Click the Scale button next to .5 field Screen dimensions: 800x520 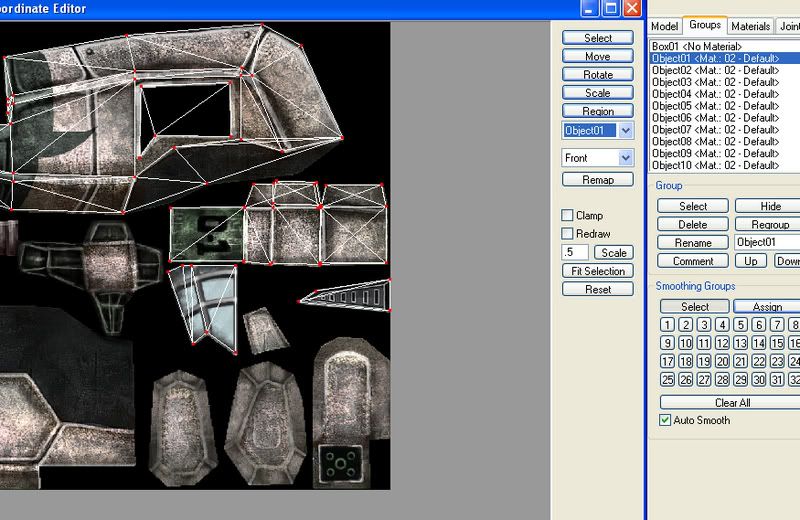614,253
